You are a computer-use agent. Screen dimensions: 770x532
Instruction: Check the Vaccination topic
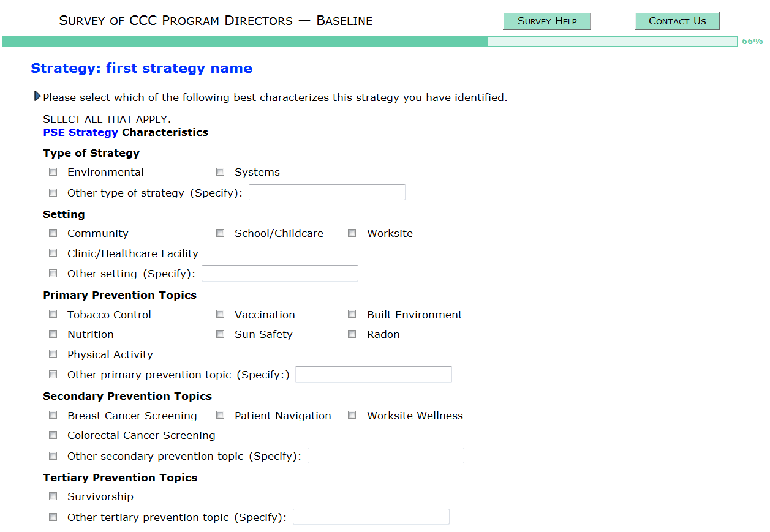coord(221,314)
